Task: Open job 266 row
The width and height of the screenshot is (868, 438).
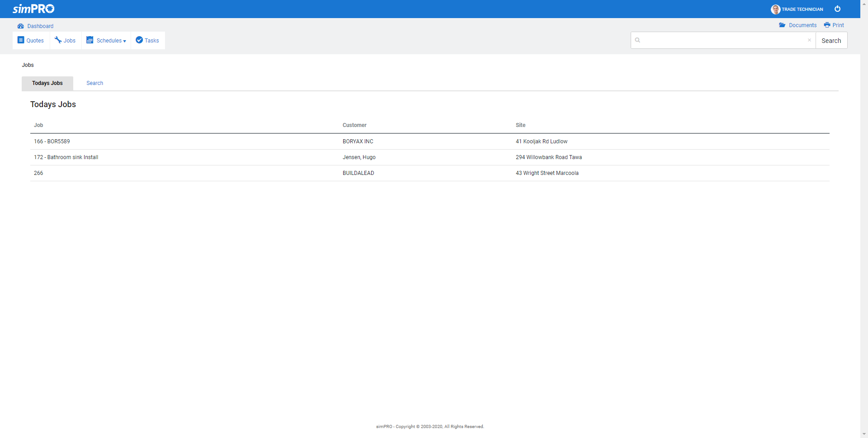Action: pyautogui.click(x=38, y=173)
